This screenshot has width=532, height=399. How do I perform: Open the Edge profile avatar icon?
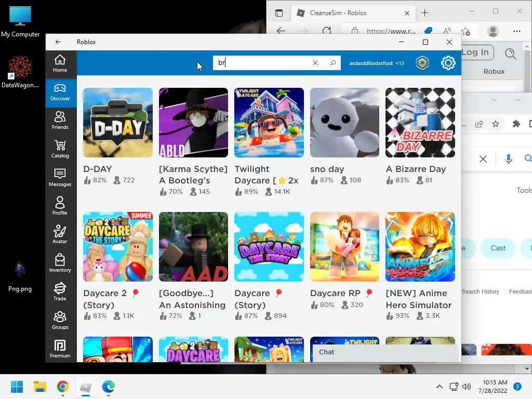493,31
